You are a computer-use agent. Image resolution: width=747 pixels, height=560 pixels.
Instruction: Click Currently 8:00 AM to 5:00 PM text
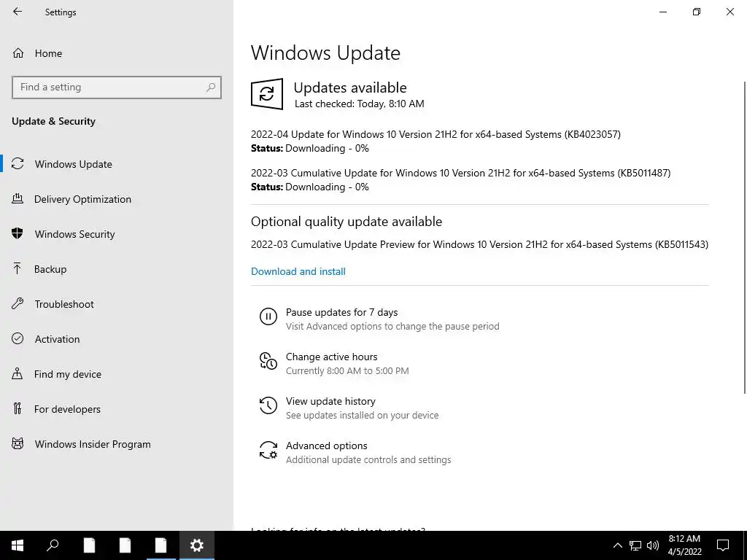[x=347, y=371]
